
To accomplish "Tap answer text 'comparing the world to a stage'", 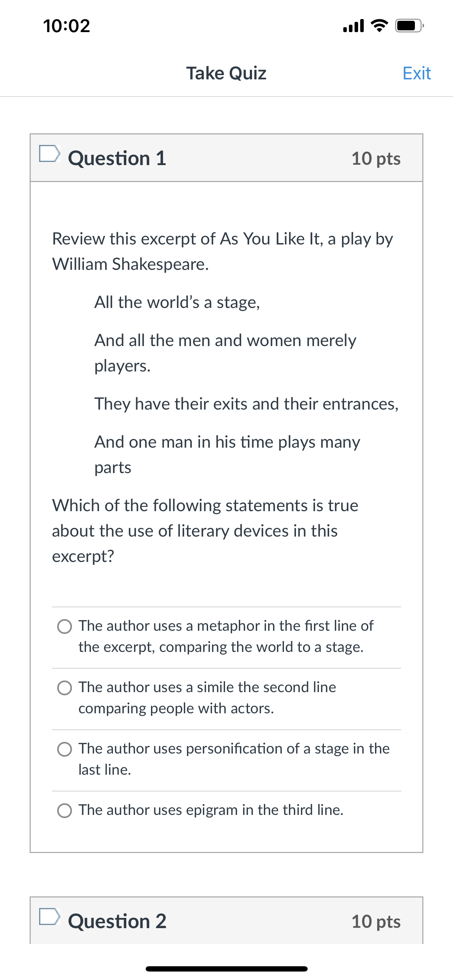I will [259, 647].
